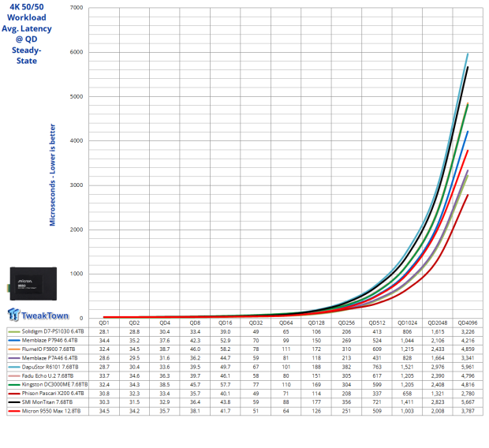Click the QD4096 column header
Screen dimensions: 489x448
[467, 323]
